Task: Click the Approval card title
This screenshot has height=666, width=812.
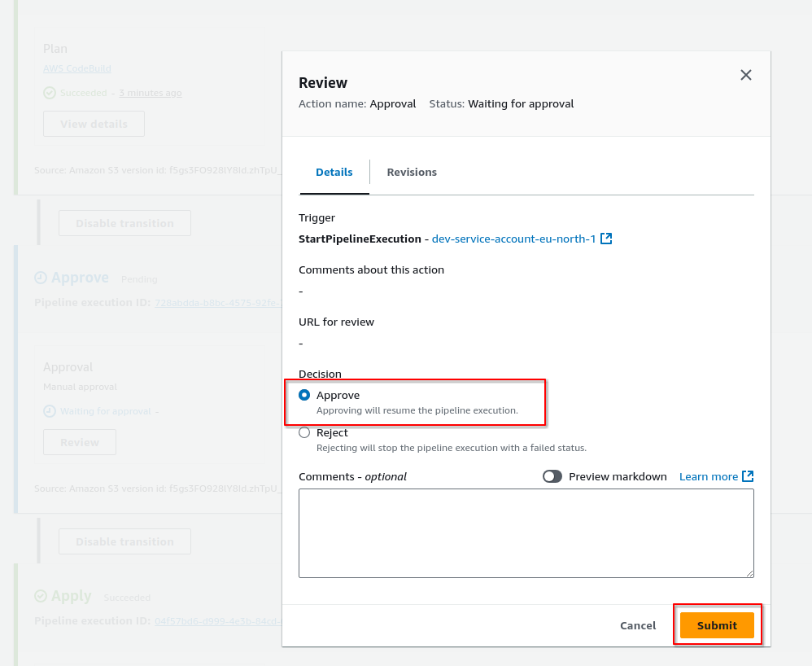Action: click(68, 367)
